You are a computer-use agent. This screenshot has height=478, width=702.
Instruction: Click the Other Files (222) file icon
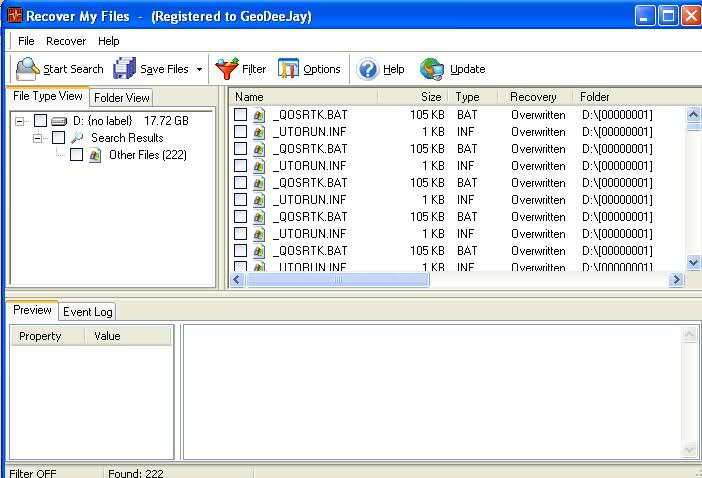coord(94,155)
